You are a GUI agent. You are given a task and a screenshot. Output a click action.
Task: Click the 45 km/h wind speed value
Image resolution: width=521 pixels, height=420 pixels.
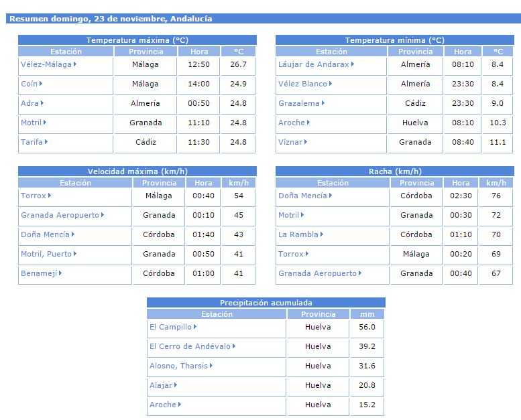[239, 215]
